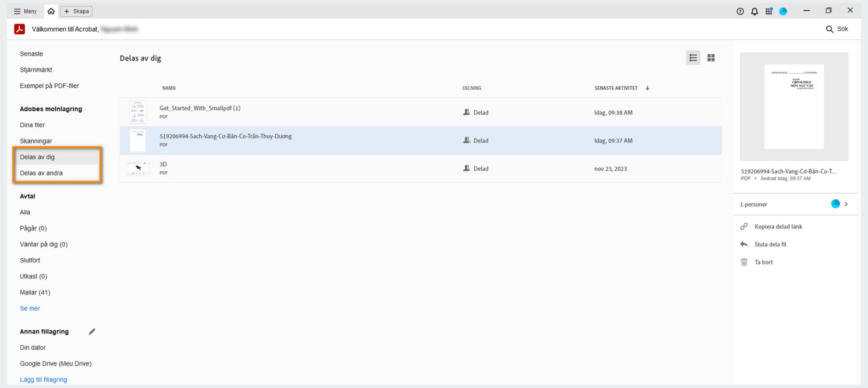This screenshot has height=388, width=868.
Task: Click the Se mer link
Action: [x=30, y=308]
